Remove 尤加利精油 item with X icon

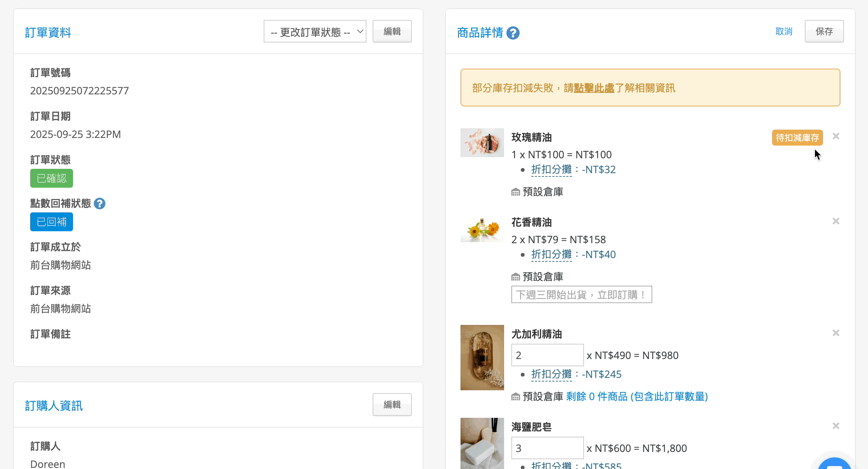coord(836,333)
